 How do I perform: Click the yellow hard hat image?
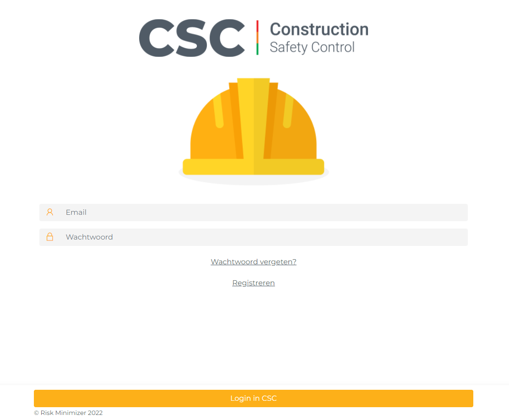click(254, 131)
